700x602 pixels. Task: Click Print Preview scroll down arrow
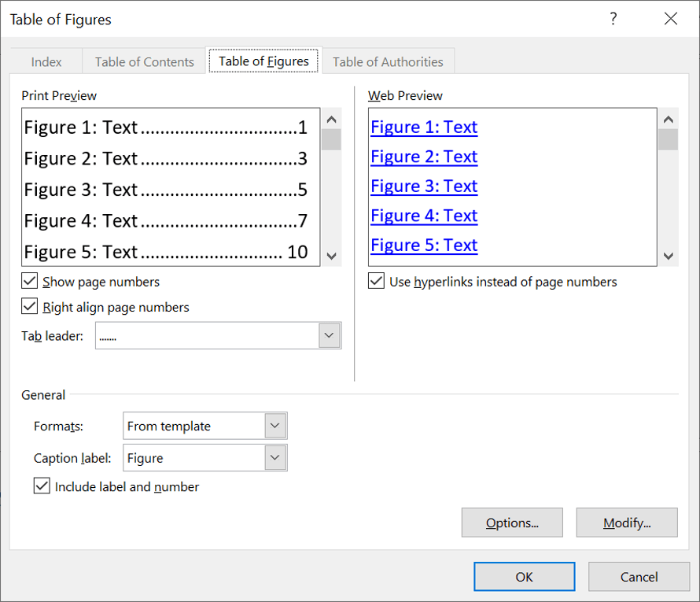click(x=331, y=256)
